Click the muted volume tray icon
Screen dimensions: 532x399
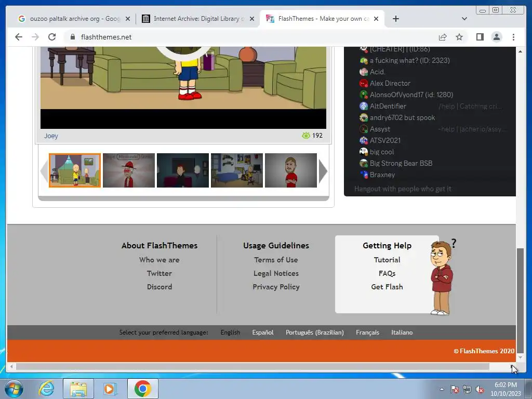[x=480, y=390]
